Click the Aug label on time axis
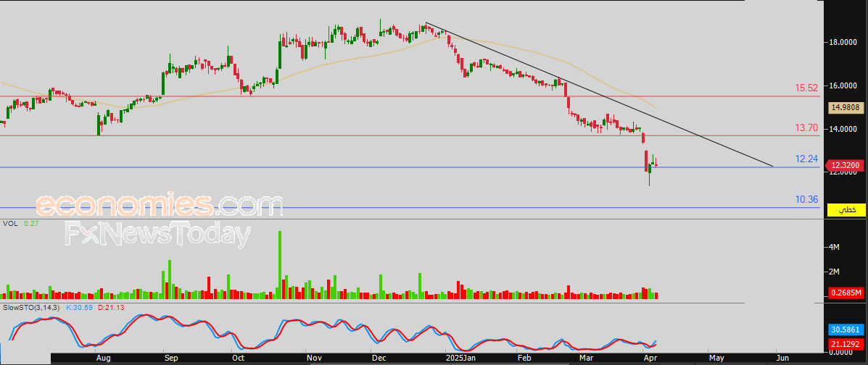The height and width of the screenshot is (365, 868). click(103, 358)
